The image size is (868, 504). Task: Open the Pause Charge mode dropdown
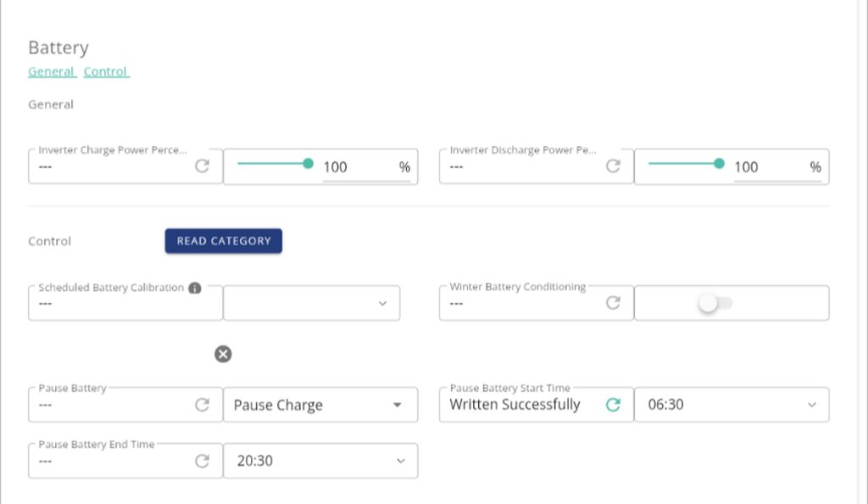(x=320, y=405)
